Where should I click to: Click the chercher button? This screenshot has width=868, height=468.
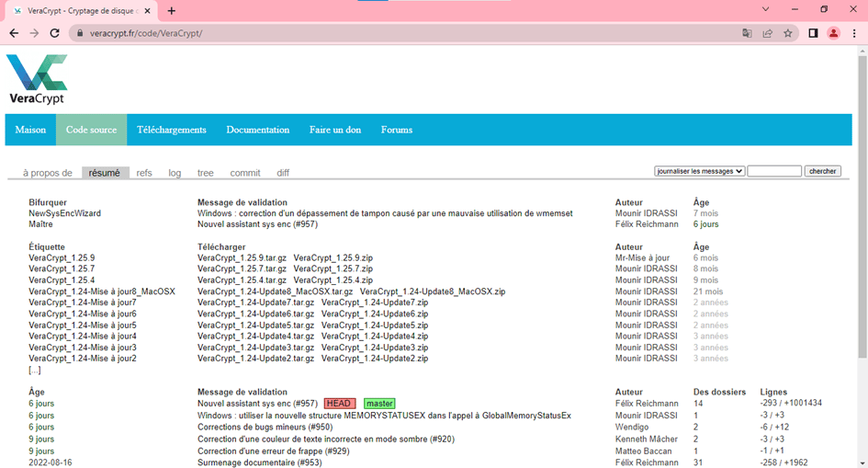click(x=823, y=171)
